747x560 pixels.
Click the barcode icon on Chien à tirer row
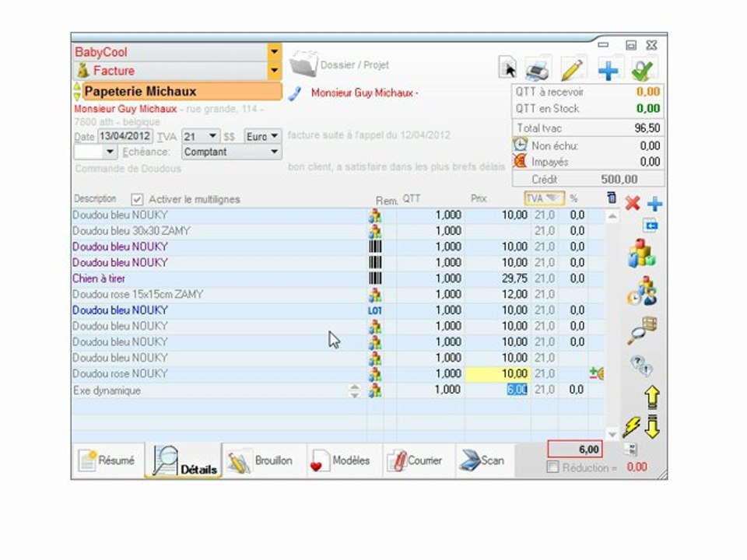[375, 278]
